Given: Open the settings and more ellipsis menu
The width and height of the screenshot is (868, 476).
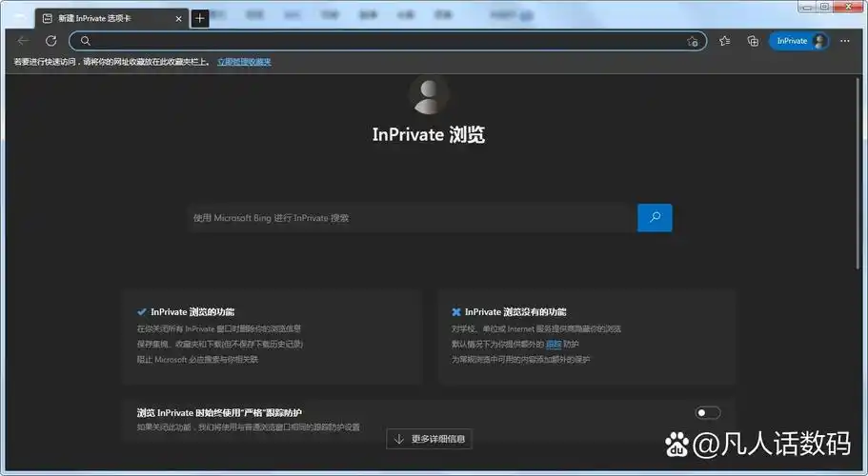Looking at the screenshot, I should pyautogui.click(x=846, y=41).
